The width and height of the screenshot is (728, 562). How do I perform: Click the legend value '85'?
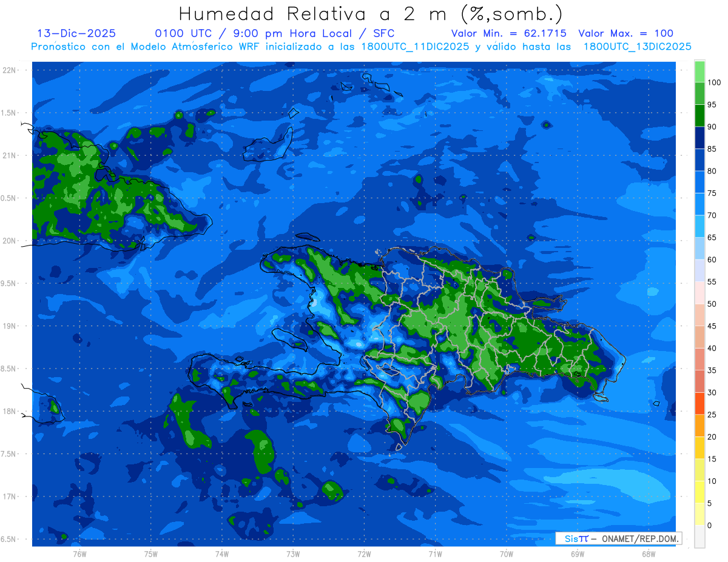pyautogui.click(x=712, y=149)
